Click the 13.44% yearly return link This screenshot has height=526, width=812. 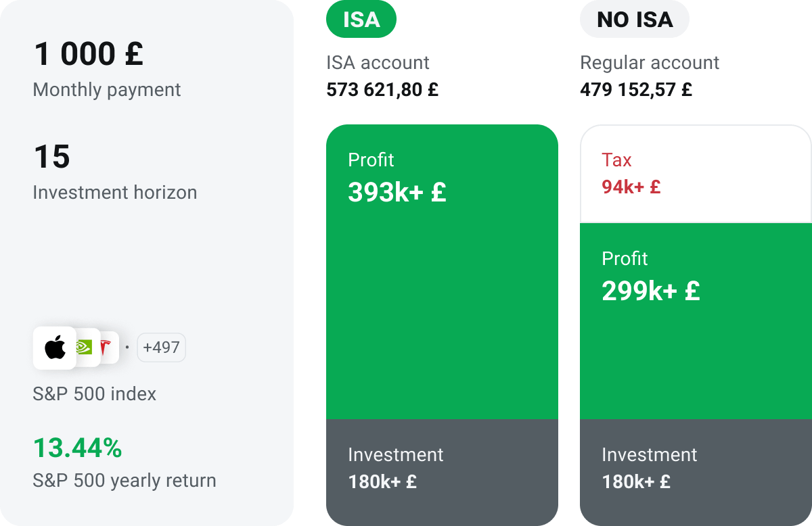[76, 447]
